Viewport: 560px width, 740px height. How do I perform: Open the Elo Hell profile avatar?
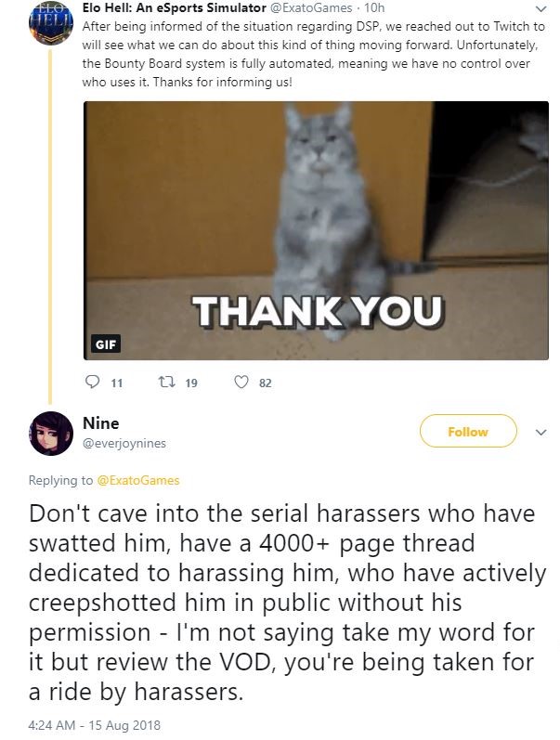pyautogui.click(x=51, y=22)
